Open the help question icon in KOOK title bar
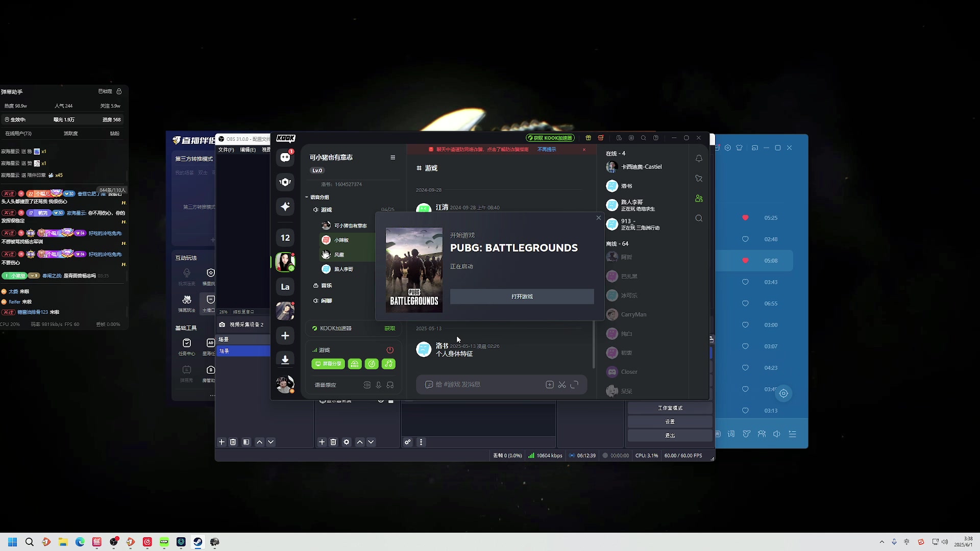 656,138
